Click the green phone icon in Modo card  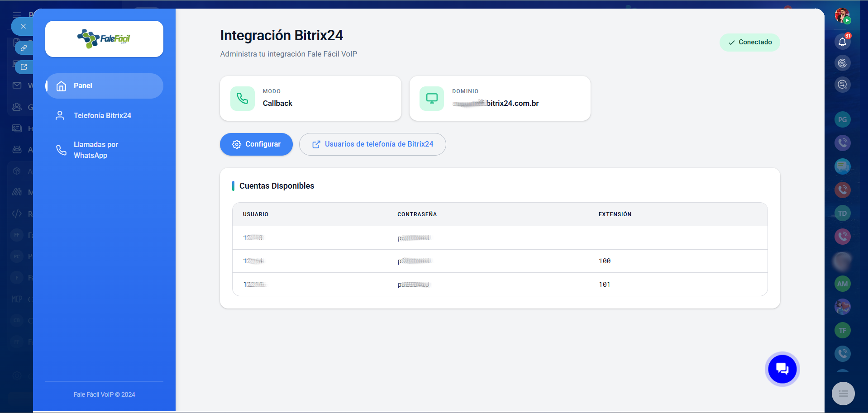pyautogui.click(x=243, y=99)
